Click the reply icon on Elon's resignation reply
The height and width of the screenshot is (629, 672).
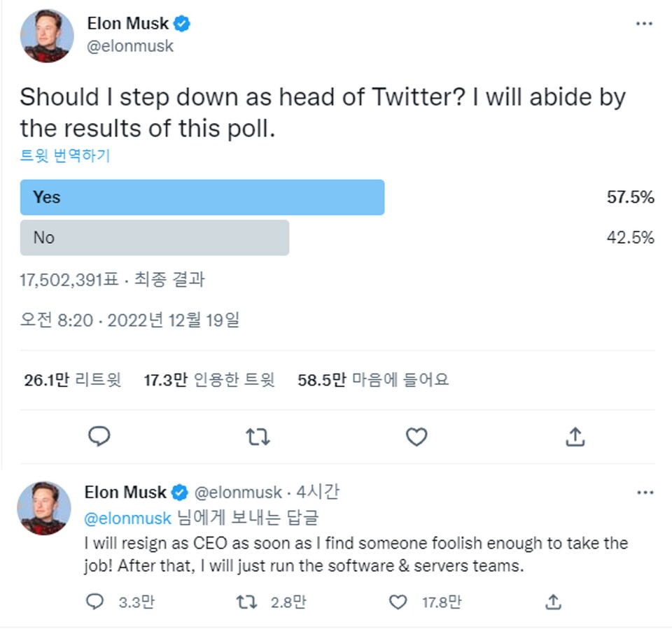click(95, 601)
